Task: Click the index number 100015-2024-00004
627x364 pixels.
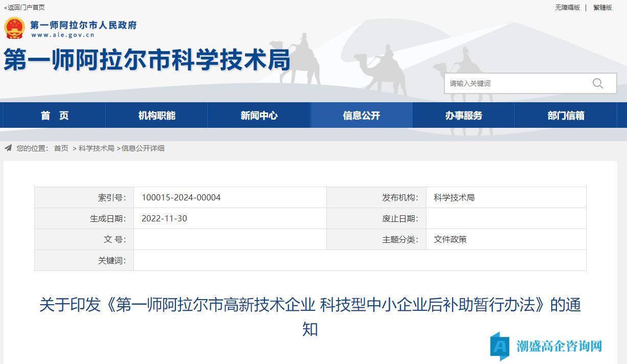Action: point(181,197)
